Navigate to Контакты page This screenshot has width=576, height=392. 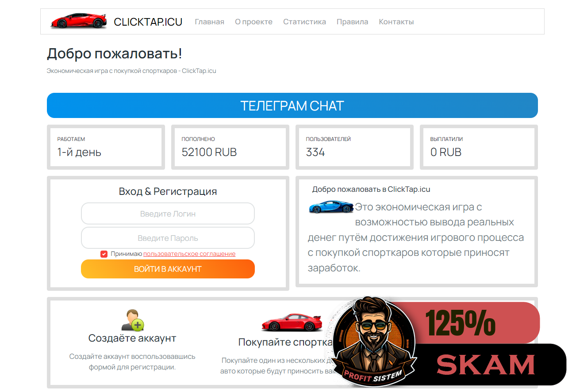pyautogui.click(x=396, y=22)
